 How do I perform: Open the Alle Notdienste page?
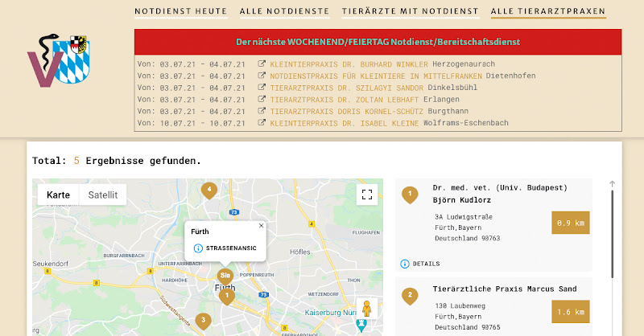click(284, 11)
